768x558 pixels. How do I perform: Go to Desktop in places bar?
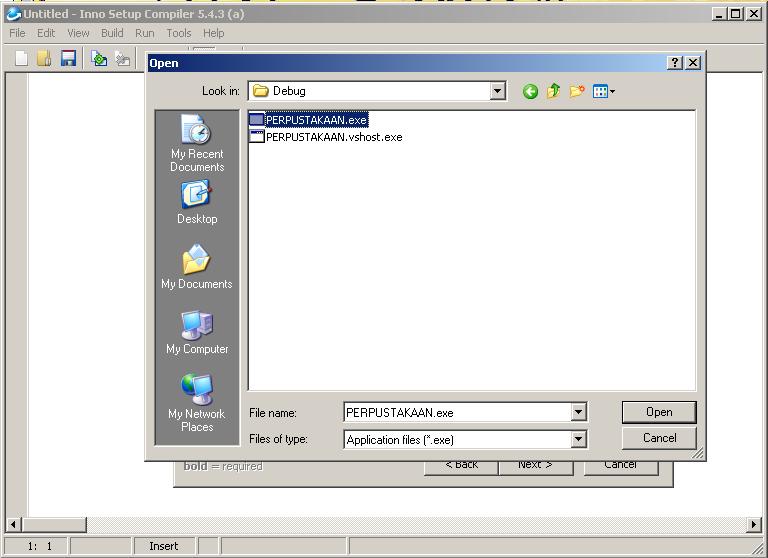(x=197, y=202)
